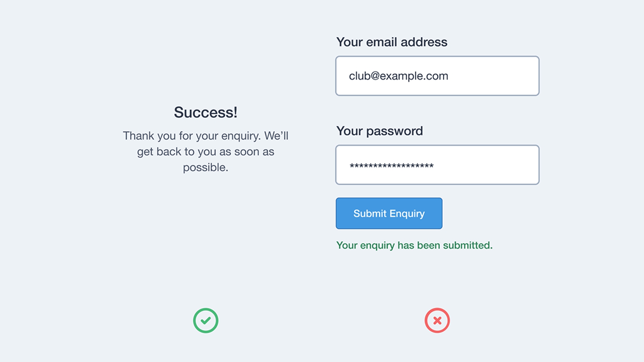Image resolution: width=644 pixels, height=362 pixels.
Task: Focus the email address input field
Action: [437, 76]
